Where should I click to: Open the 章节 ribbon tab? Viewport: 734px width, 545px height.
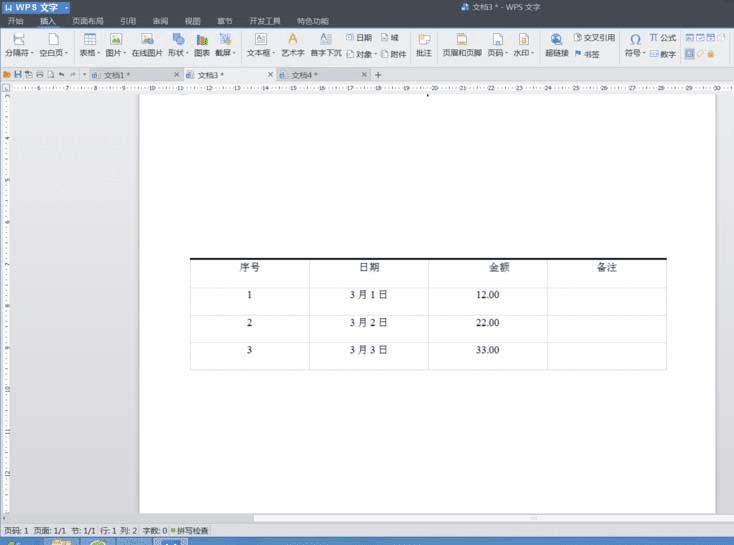point(225,21)
